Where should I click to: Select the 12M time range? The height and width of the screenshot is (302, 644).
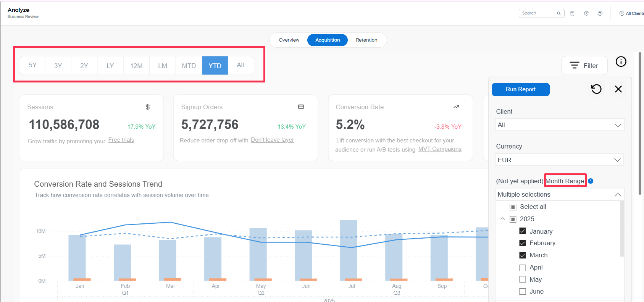[136, 65]
